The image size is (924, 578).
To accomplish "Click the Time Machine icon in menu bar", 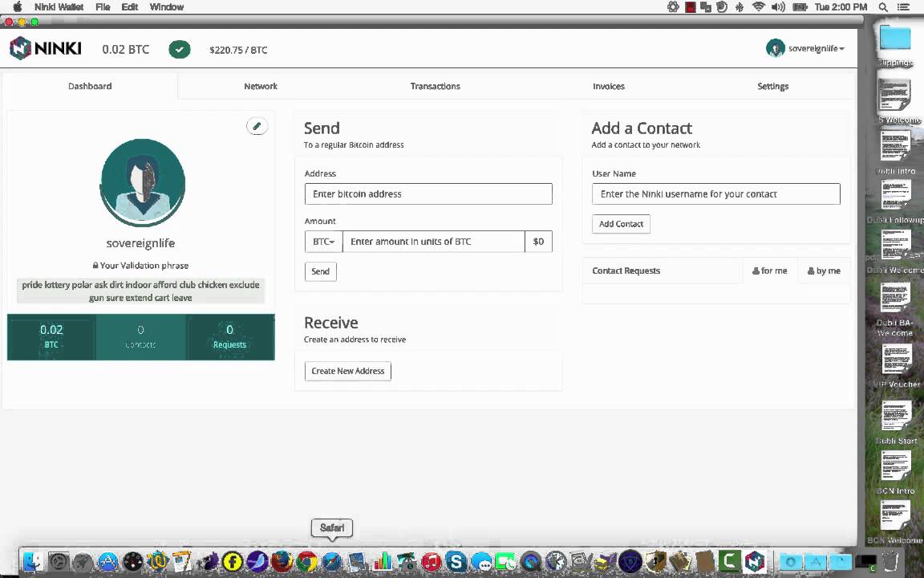I will coord(722,7).
